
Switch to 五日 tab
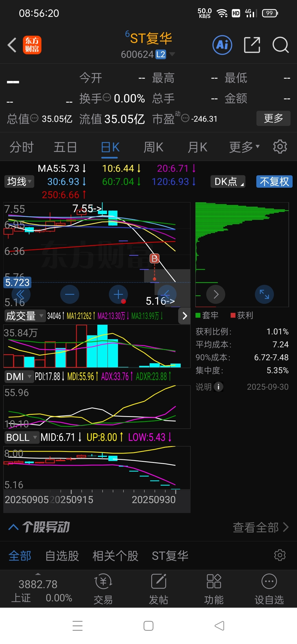[x=65, y=147]
